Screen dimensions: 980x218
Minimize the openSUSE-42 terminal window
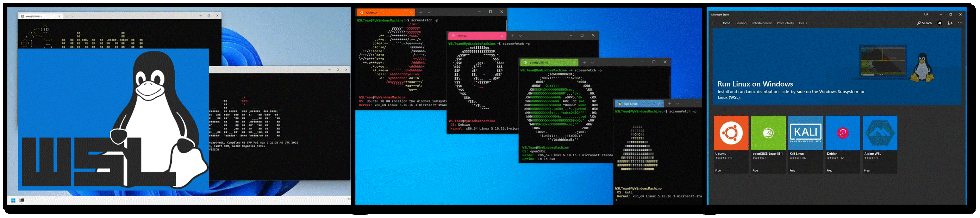point(643,62)
